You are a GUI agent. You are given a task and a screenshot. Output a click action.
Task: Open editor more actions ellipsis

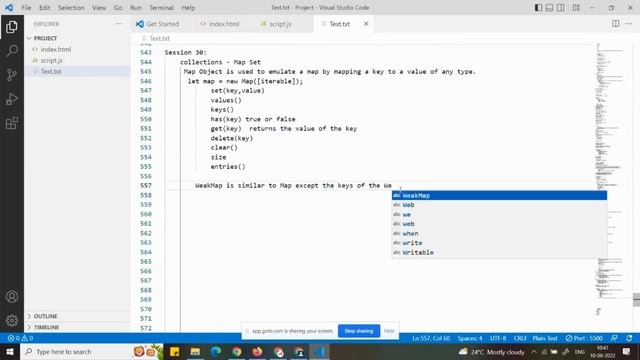629,24
